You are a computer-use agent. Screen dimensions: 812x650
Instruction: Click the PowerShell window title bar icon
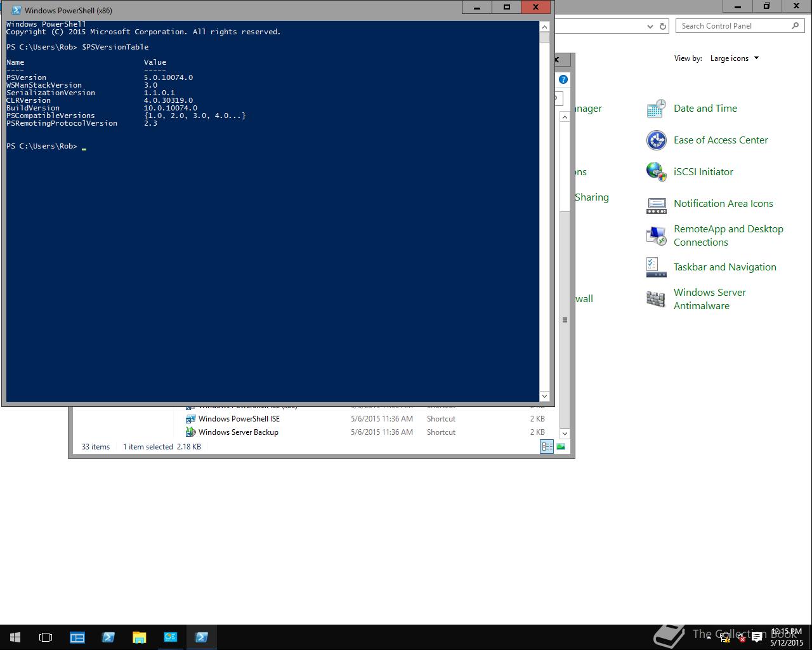16,10
